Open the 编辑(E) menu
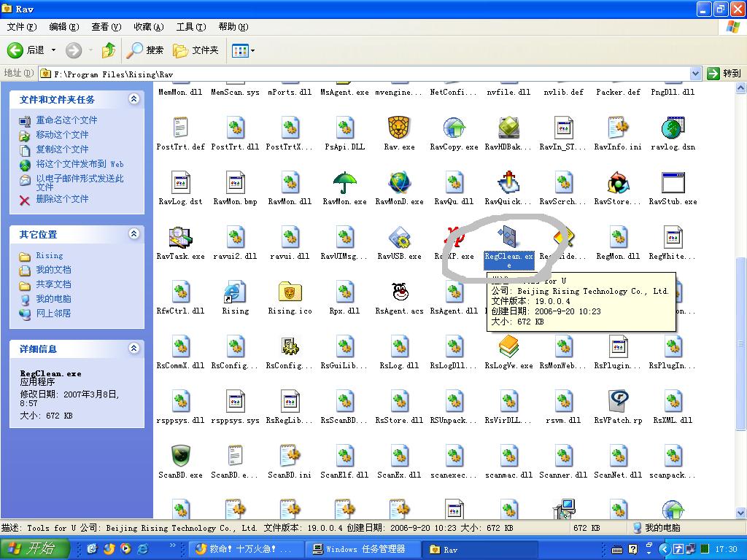Viewport: 747px width, 560px height. (x=64, y=27)
